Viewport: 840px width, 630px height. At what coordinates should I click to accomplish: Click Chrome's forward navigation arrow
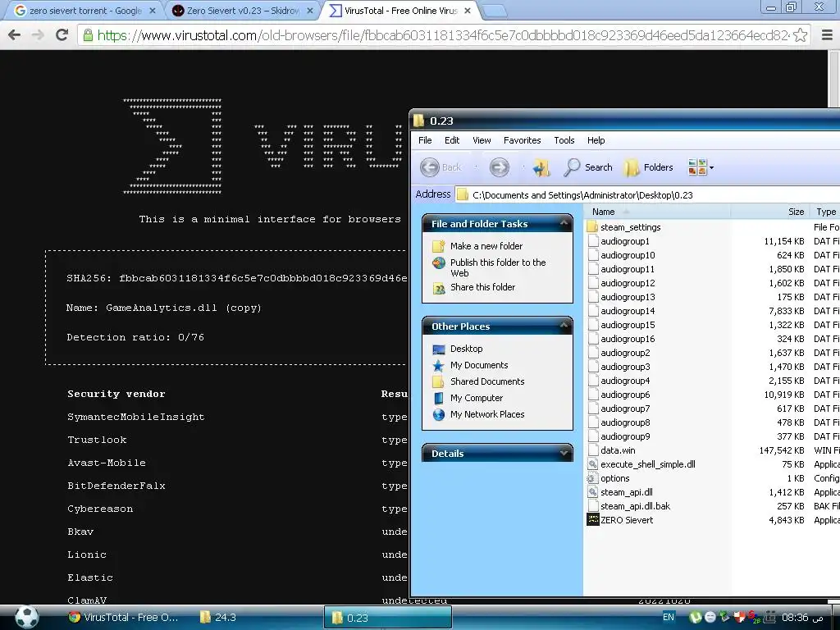(38, 35)
